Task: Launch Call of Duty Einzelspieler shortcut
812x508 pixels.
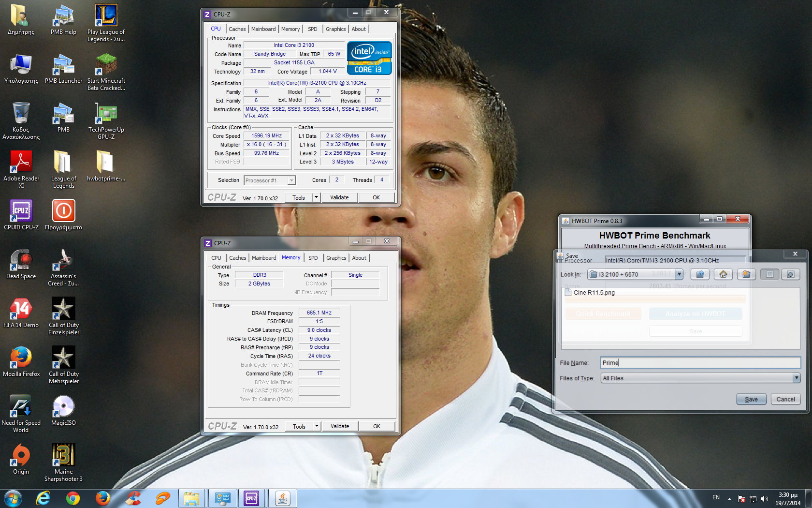Action: pyautogui.click(x=63, y=316)
